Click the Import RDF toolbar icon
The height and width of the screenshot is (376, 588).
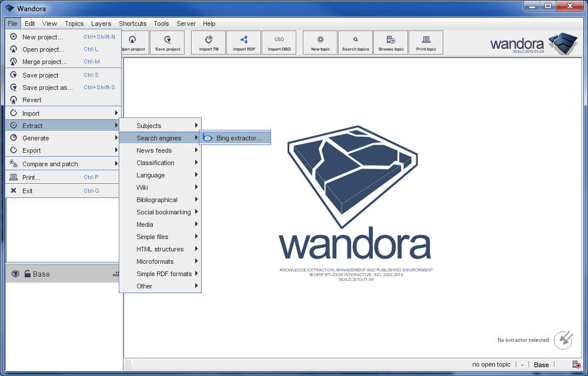(x=244, y=43)
